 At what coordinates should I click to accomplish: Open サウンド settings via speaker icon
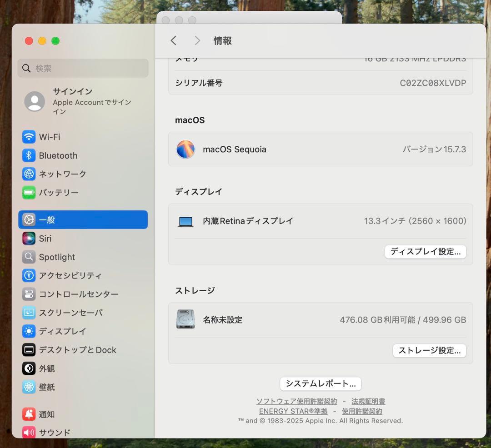coord(29,433)
